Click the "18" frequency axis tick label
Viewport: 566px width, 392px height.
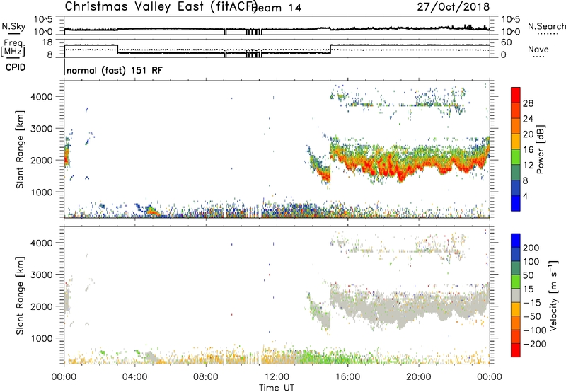[47, 42]
